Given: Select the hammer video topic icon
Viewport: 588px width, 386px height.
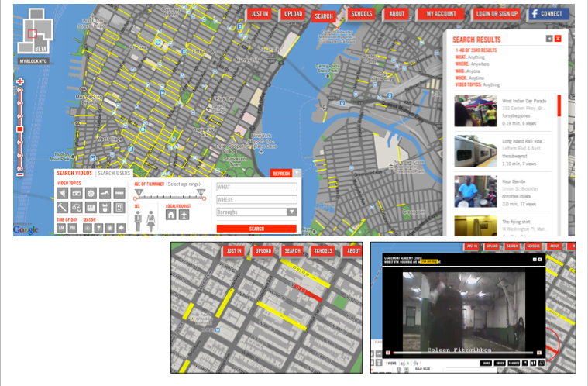Looking at the screenshot, I should (x=62, y=207).
